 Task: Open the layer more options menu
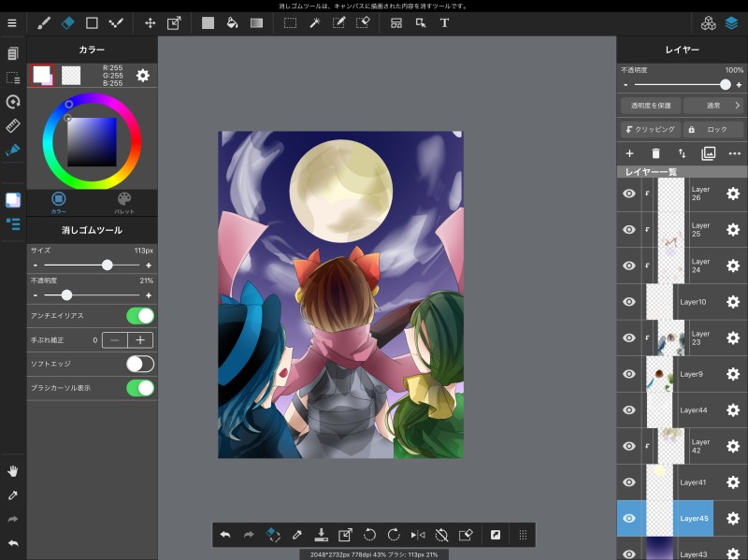click(734, 153)
